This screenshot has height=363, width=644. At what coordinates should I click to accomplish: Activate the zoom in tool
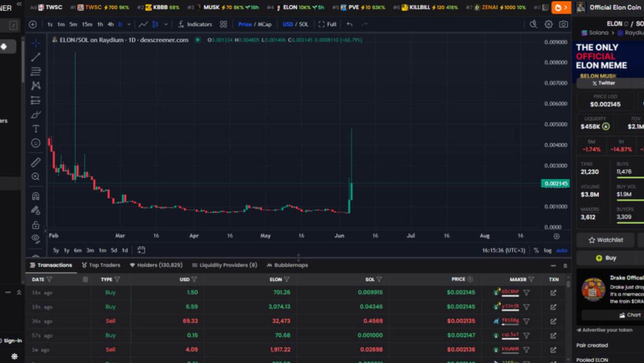click(35, 177)
